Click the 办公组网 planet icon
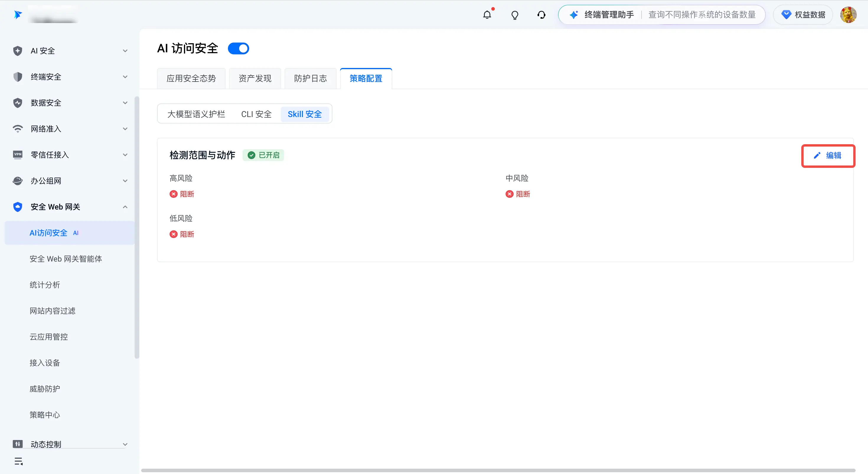The height and width of the screenshot is (474, 868). tap(17, 181)
